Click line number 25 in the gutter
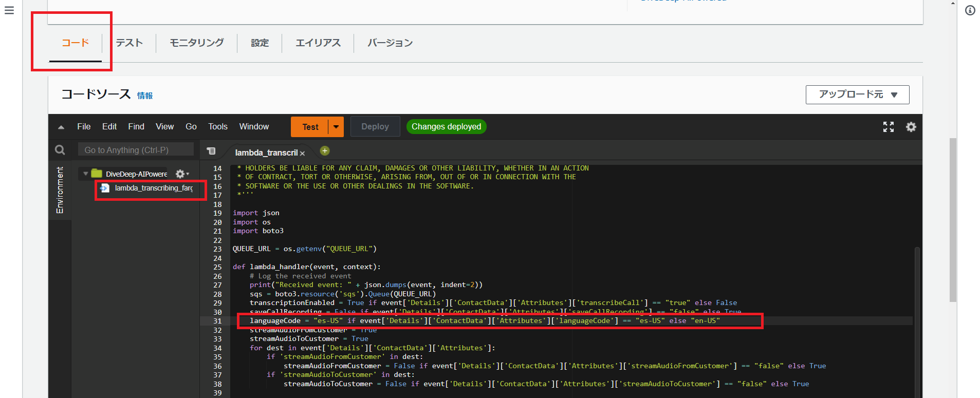980x398 pixels. tap(217, 267)
